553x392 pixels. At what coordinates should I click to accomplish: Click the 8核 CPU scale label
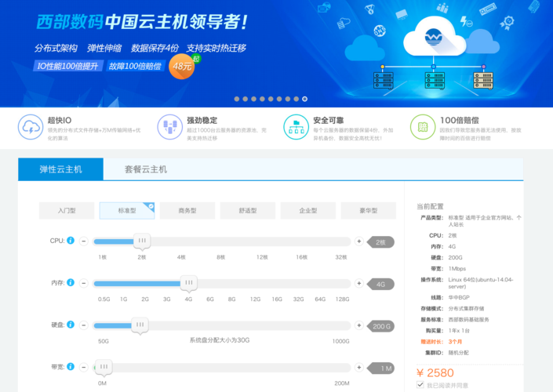(220, 257)
